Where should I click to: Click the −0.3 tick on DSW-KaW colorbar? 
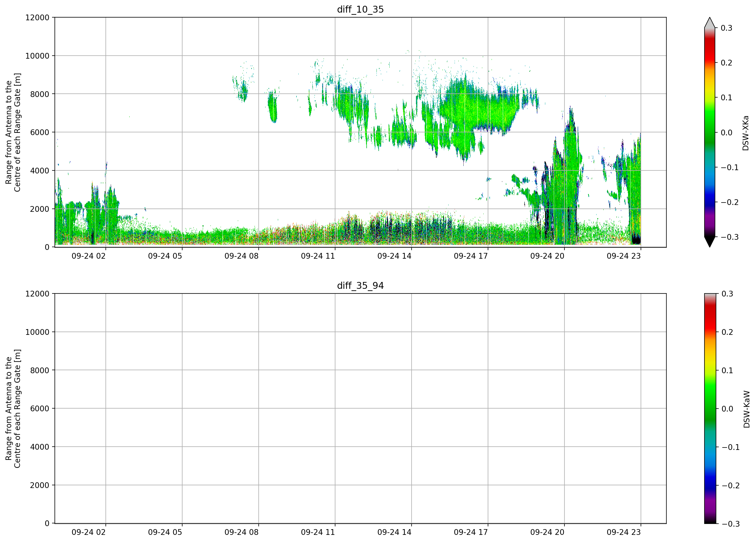730,524
